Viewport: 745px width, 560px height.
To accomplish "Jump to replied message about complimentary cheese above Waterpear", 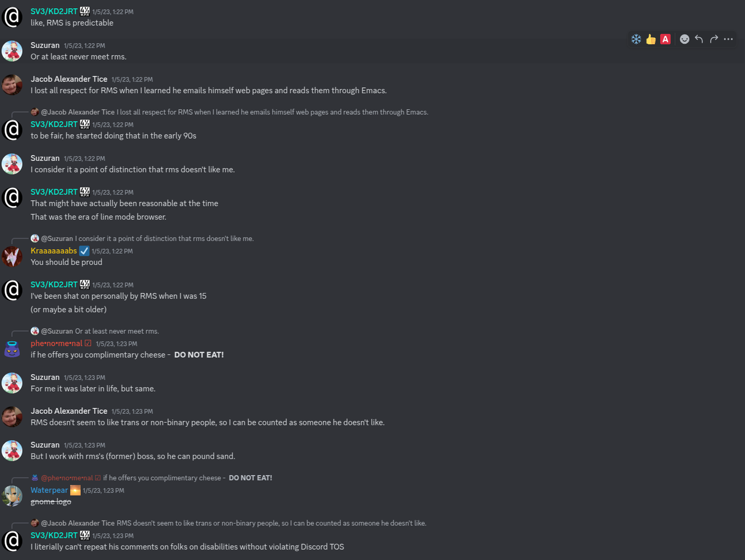I will coord(162,478).
